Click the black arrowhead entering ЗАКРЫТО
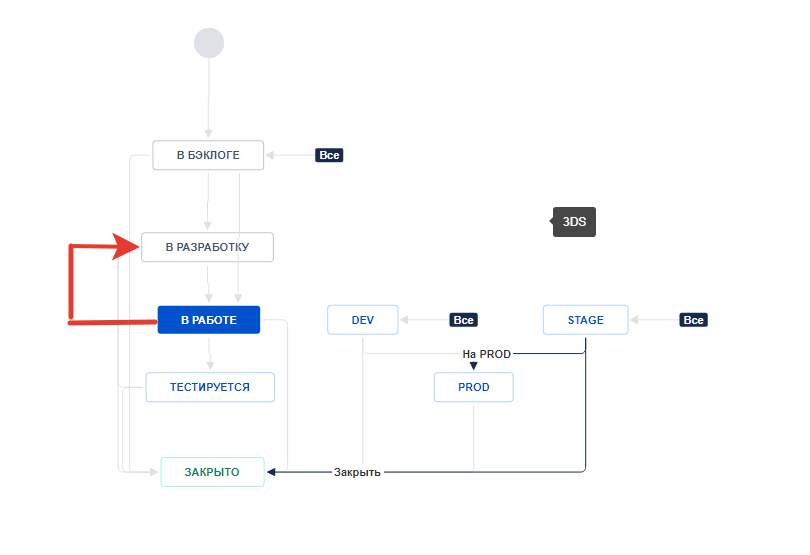 pyautogui.click(x=272, y=472)
